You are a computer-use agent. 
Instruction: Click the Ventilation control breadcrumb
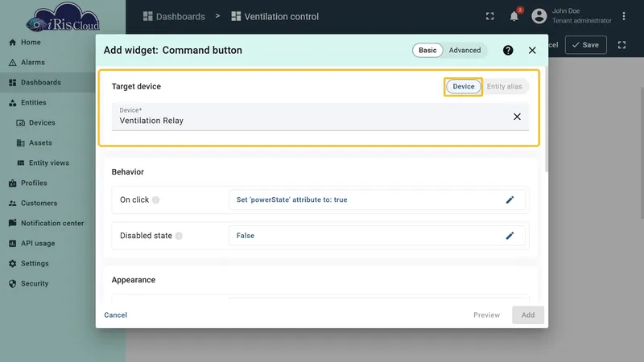click(275, 16)
